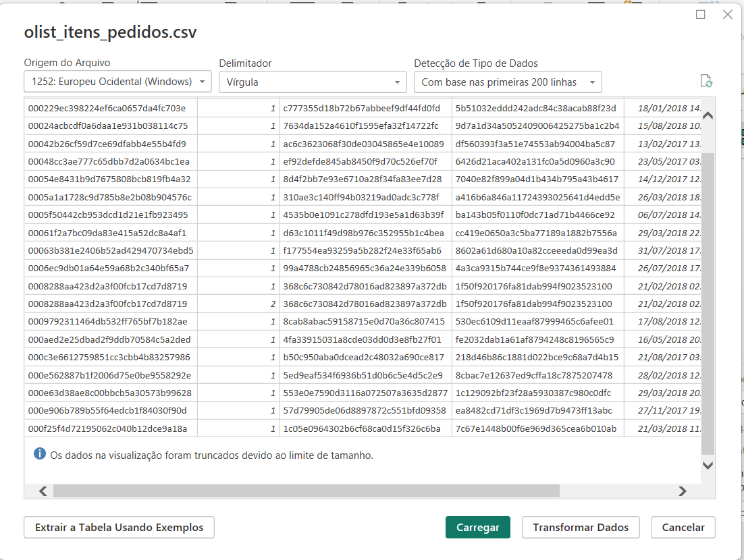Viewport: 744px width, 560px height.
Task: Select seller id 7040e82f899a04d1b434b795a43b4617
Action: (537, 179)
